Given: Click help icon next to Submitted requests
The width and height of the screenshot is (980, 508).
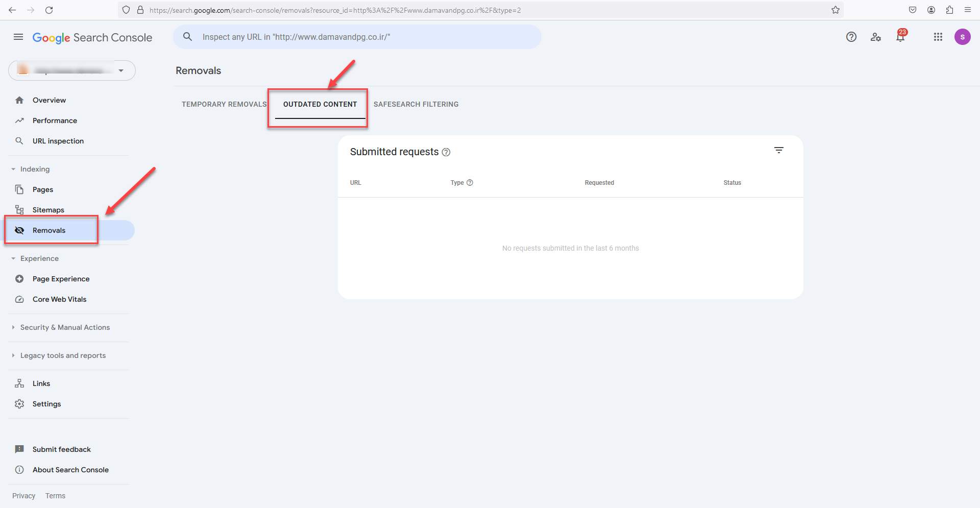Looking at the screenshot, I should (x=446, y=152).
